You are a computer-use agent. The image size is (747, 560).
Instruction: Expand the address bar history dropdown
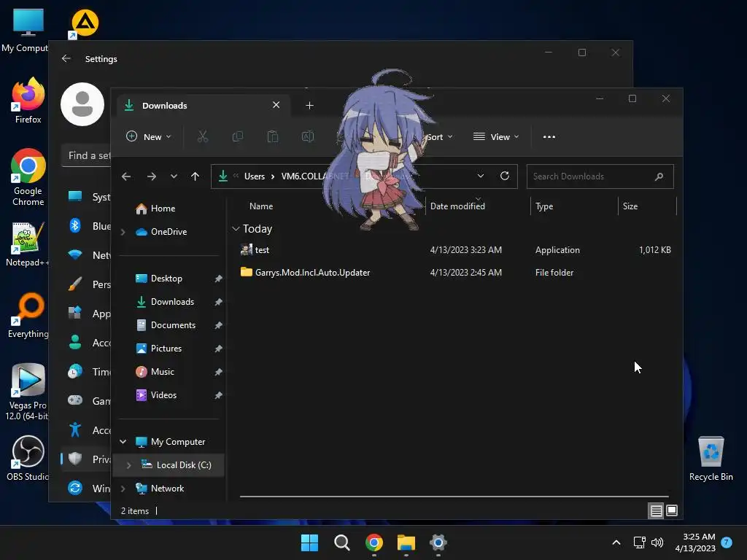click(x=481, y=176)
